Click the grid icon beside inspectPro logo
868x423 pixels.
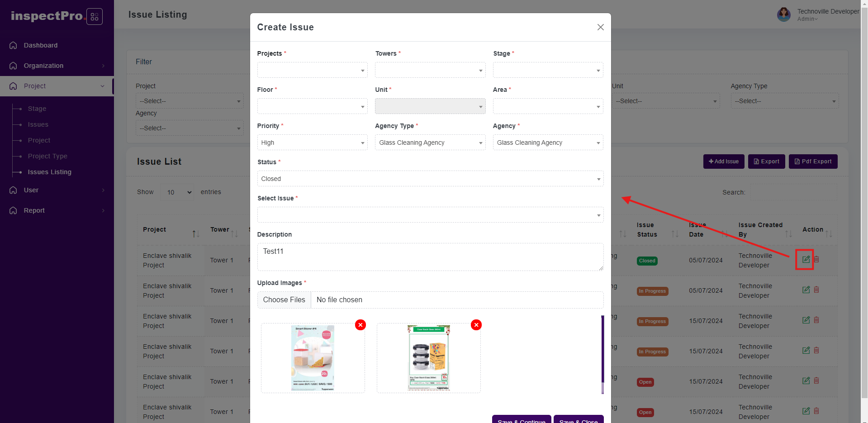tap(94, 17)
